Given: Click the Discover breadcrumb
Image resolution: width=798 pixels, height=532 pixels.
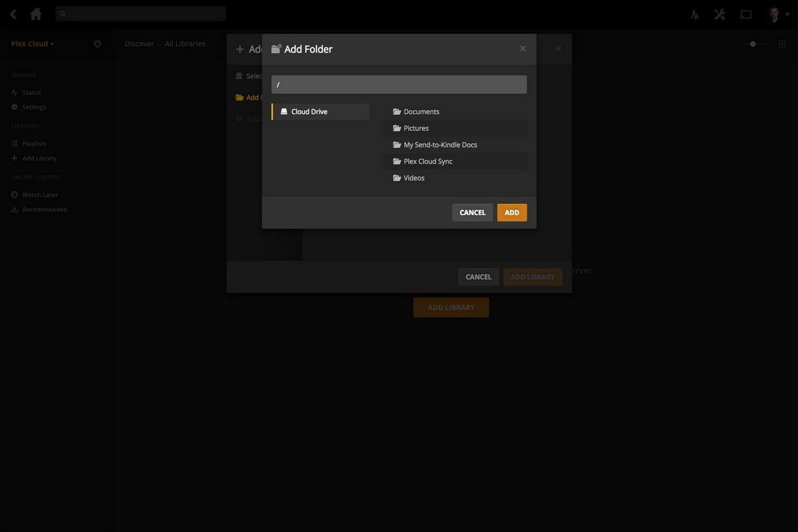Looking at the screenshot, I should coord(139,44).
